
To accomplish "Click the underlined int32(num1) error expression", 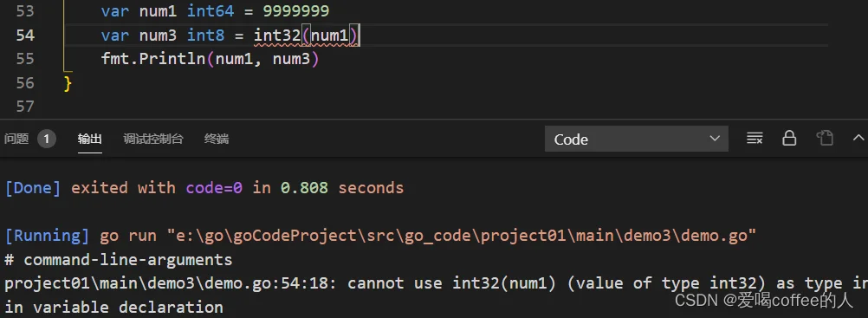I will pyautogui.click(x=306, y=36).
